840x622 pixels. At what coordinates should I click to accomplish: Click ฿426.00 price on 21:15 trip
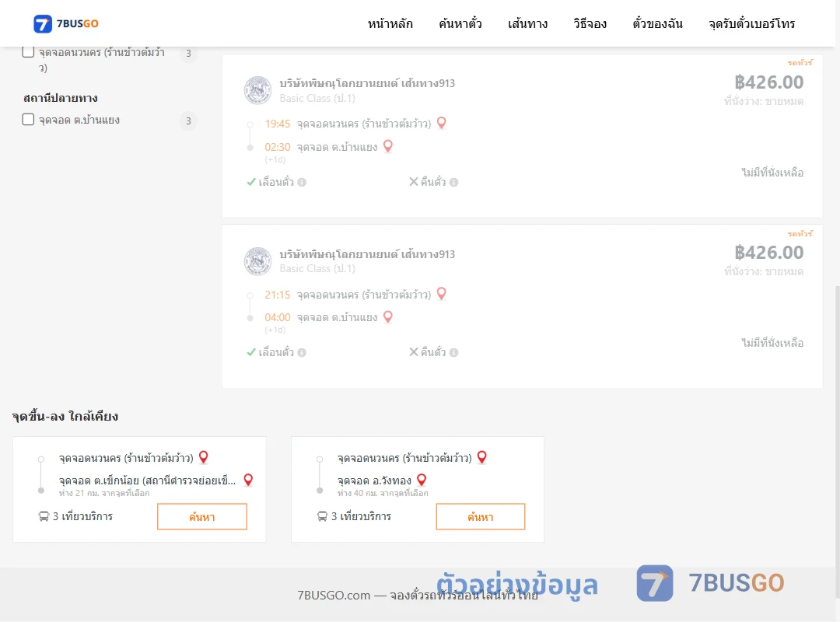point(768,253)
